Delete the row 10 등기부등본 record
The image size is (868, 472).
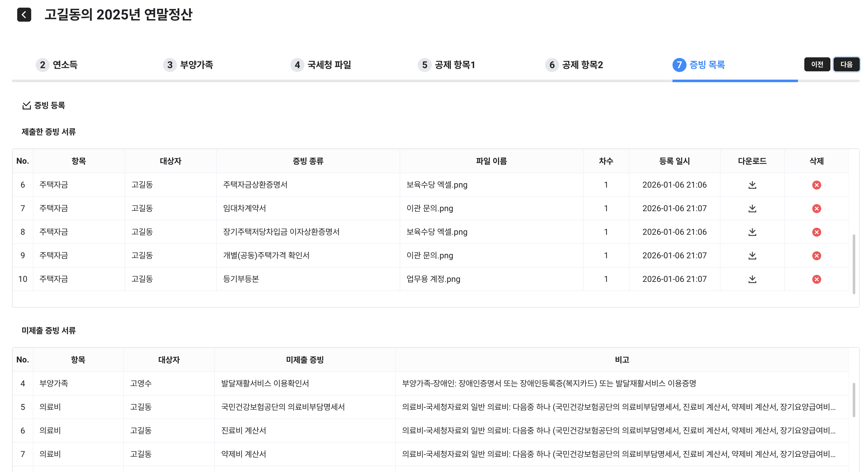(816, 279)
